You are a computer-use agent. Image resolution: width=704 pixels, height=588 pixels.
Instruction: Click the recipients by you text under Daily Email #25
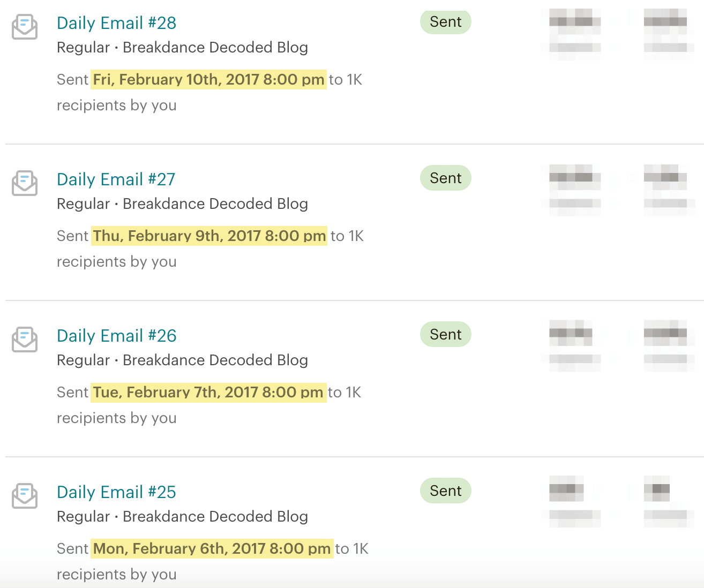tap(116, 574)
